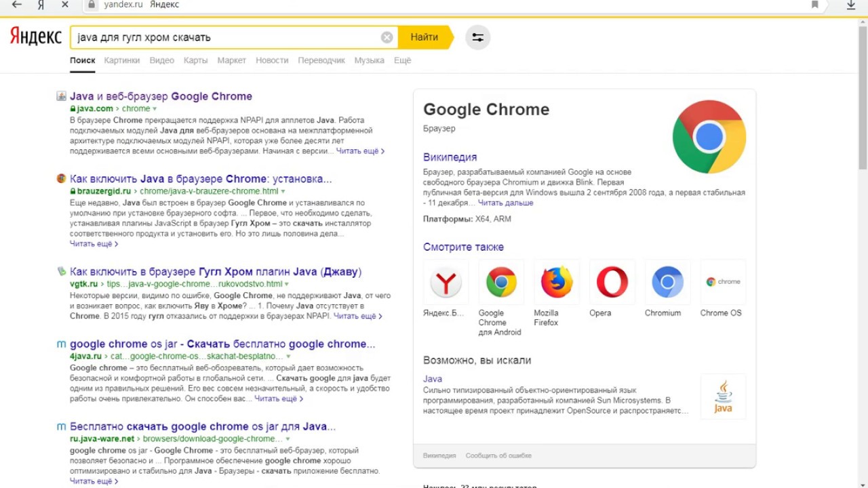Click Читать дальше in the Chrome card
The image size is (868, 488).
[505, 203]
